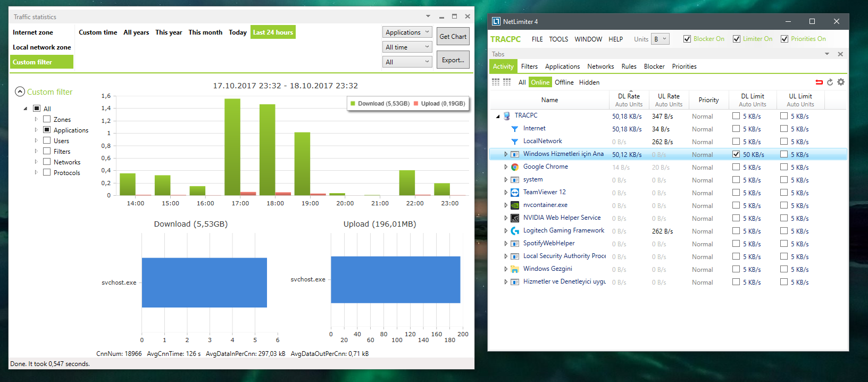Check the Zones filter checkbox

(47, 119)
